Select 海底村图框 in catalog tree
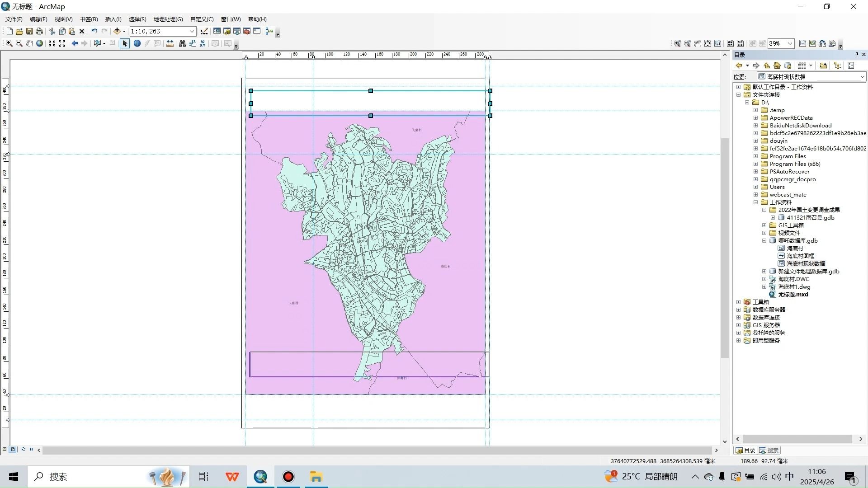The image size is (868, 488). tap(800, 256)
